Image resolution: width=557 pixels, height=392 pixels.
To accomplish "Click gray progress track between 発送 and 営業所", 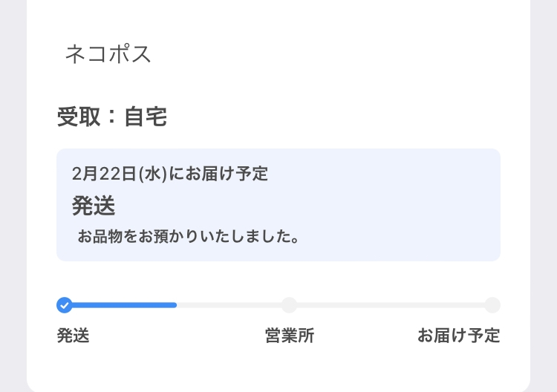I will point(229,305).
